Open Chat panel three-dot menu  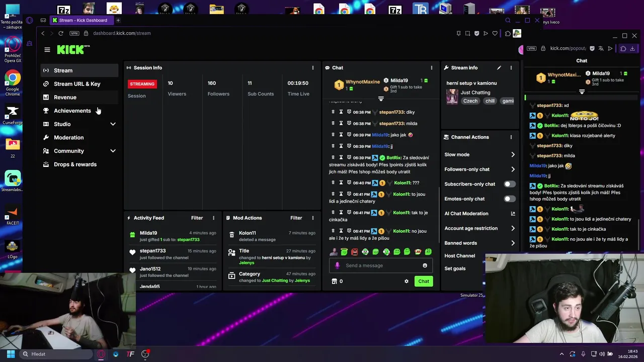431,68
